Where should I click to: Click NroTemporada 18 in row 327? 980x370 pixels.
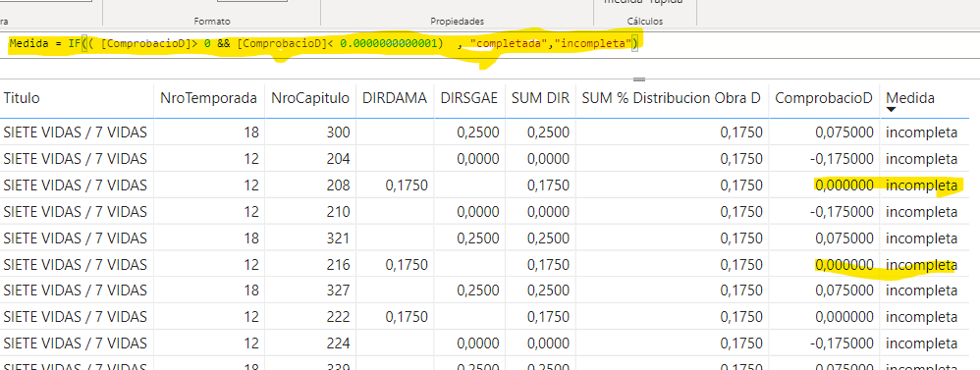click(251, 291)
